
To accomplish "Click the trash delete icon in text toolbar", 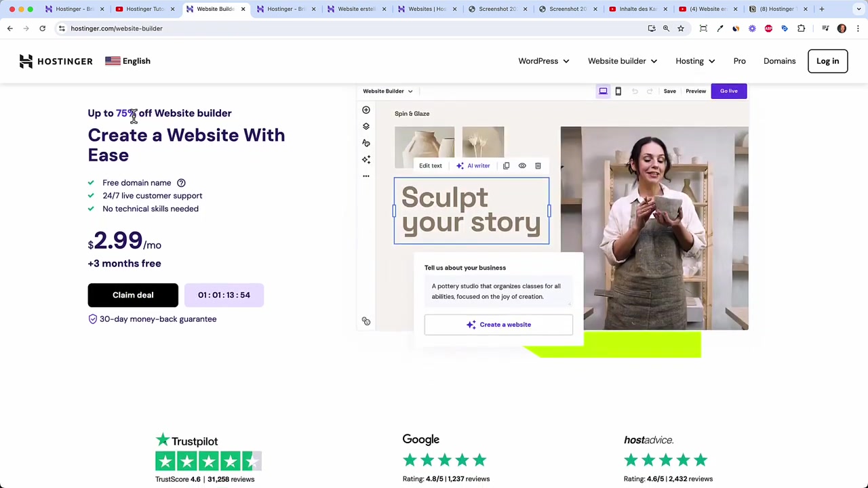I will point(538,165).
